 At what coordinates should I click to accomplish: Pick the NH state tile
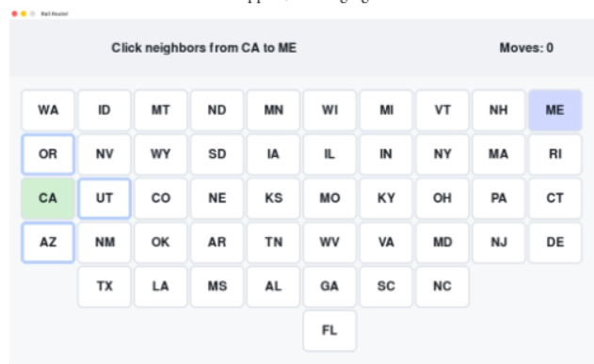pyautogui.click(x=499, y=110)
